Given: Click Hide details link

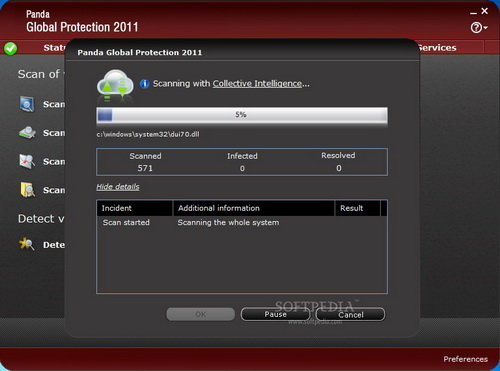Looking at the screenshot, I should tap(118, 187).
